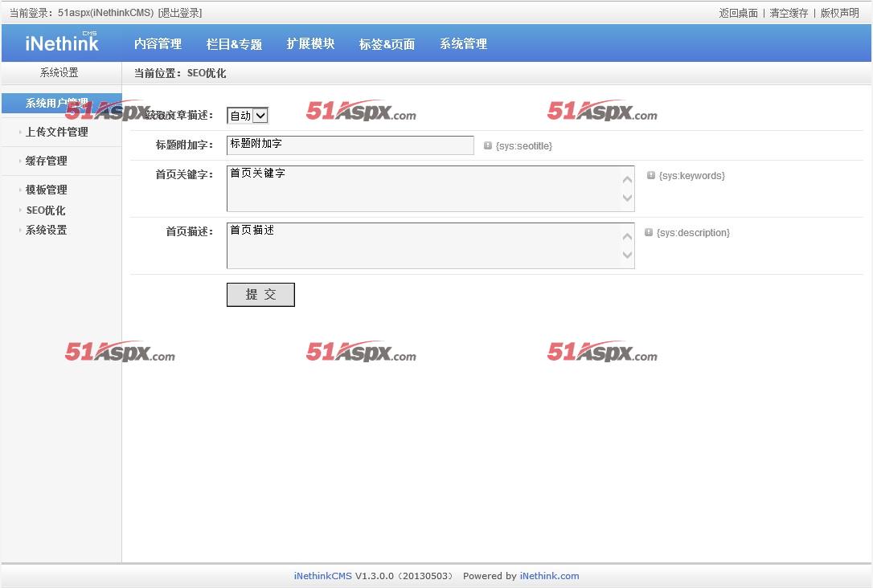Screen dimensions: 873x588
Task: Click the 退出登录 link
Action: [x=180, y=13]
